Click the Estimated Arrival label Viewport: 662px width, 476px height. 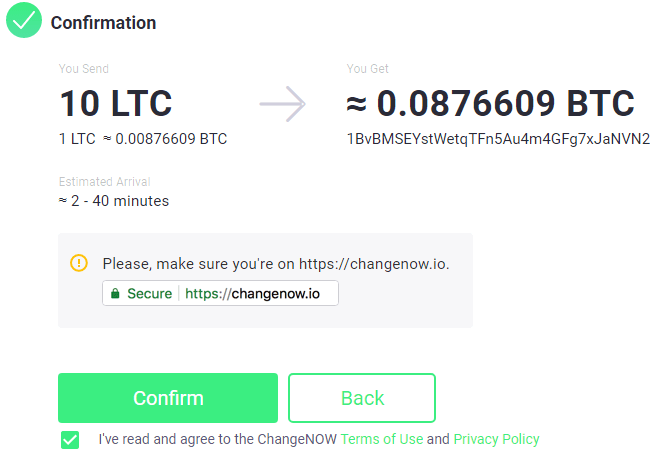pos(103,182)
